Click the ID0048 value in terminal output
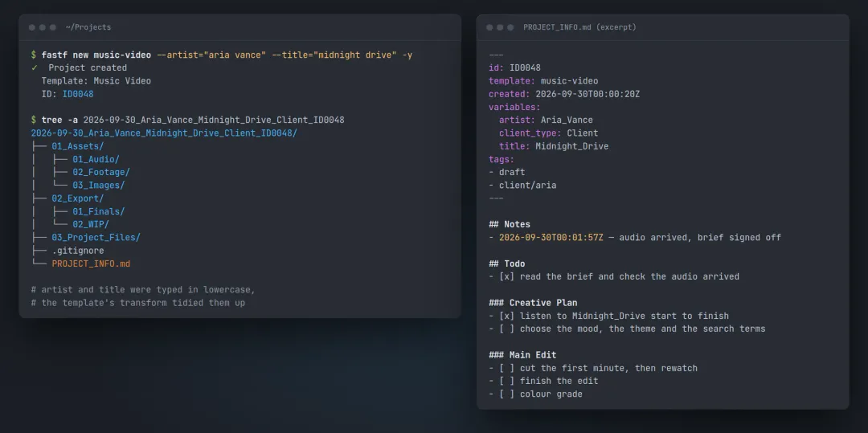Image resolution: width=868 pixels, height=433 pixels. (x=77, y=94)
